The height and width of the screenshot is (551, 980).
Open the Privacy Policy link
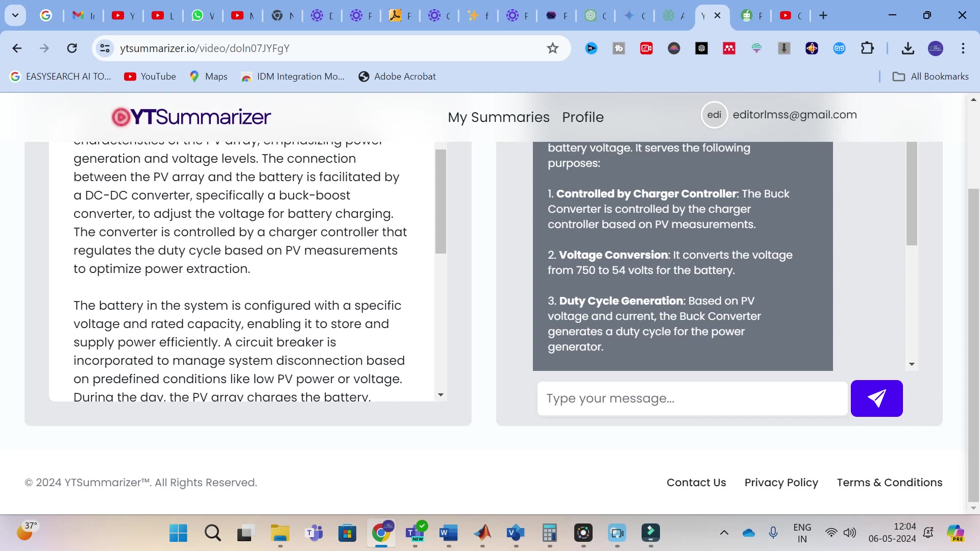781,483
